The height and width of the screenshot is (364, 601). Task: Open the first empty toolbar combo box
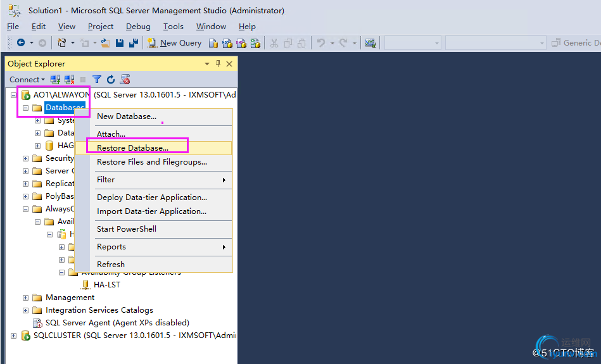(x=413, y=43)
